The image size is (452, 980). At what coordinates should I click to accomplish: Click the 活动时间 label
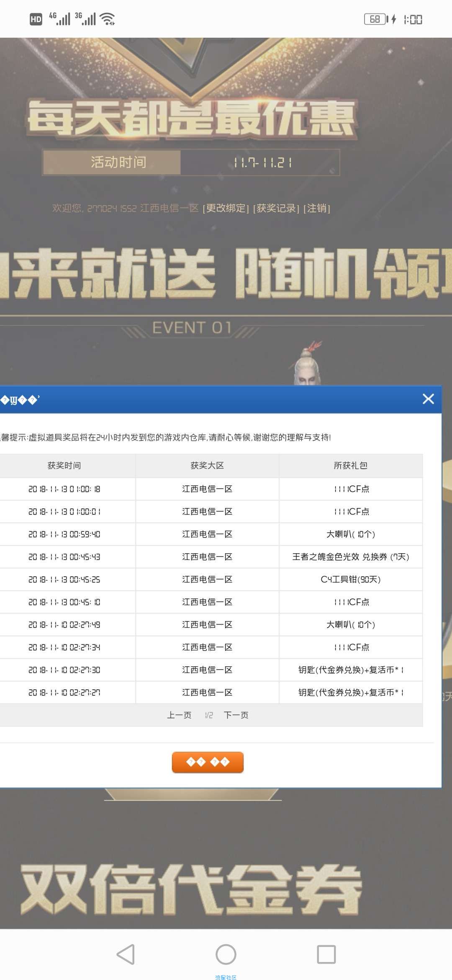pos(118,162)
